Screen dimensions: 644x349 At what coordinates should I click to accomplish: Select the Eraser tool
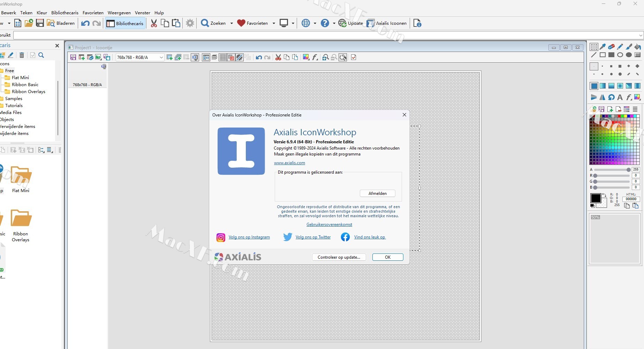click(x=611, y=46)
